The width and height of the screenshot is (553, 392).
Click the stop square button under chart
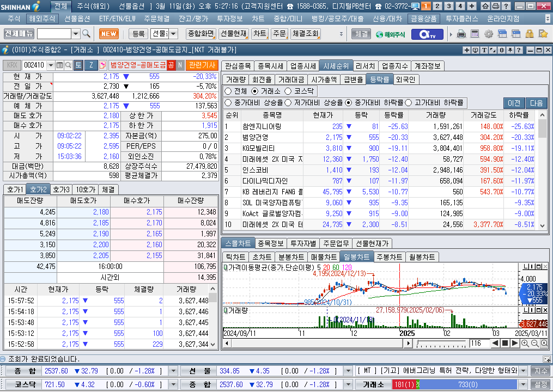tap(505, 343)
